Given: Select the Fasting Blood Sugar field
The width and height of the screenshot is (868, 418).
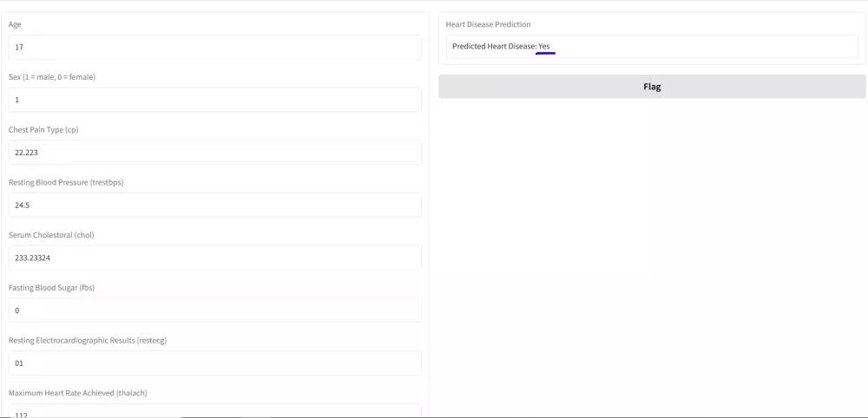Looking at the screenshot, I should click(214, 310).
